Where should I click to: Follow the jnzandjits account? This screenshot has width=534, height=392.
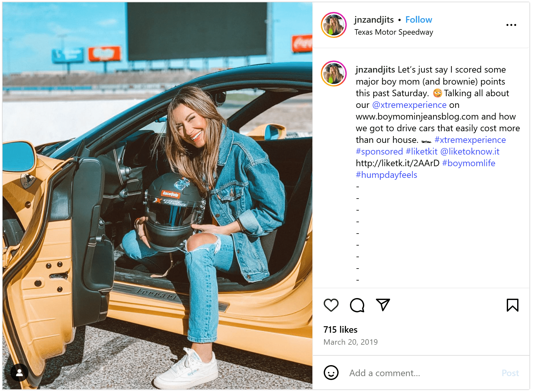pos(419,20)
